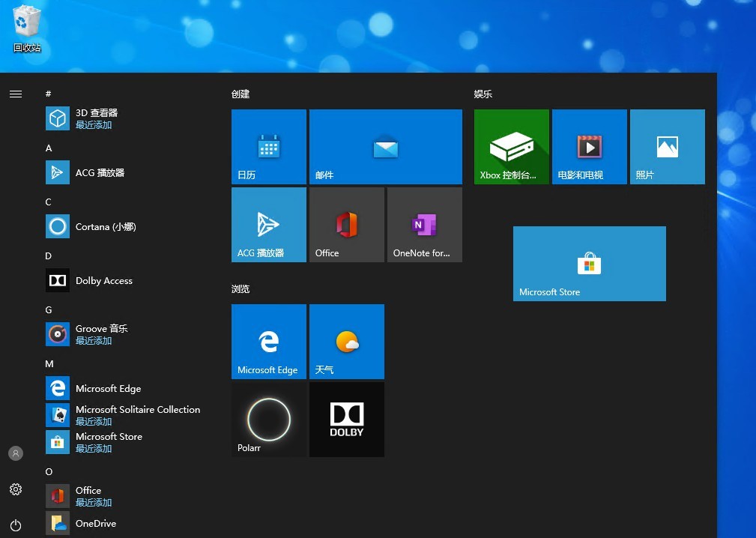Open the 天气 weather tile
This screenshot has width=756, height=538.
tap(347, 342)
